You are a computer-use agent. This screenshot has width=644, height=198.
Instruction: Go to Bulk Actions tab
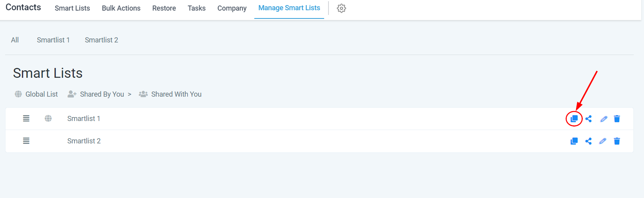coord(121,8)
